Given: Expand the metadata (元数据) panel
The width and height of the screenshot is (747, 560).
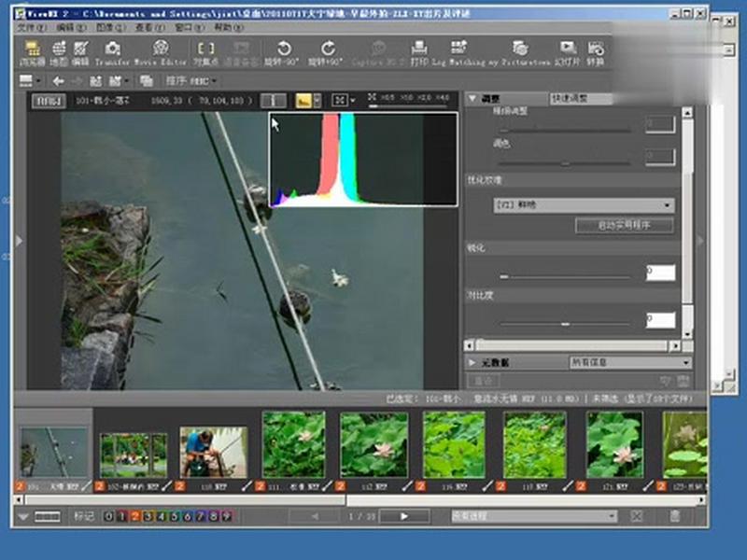Looking at the screenshot, I should pyautogui.click(x=472, y=362).
